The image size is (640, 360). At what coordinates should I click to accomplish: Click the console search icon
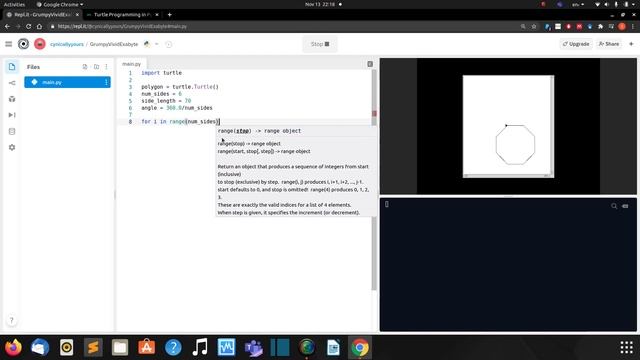(614, 206)
